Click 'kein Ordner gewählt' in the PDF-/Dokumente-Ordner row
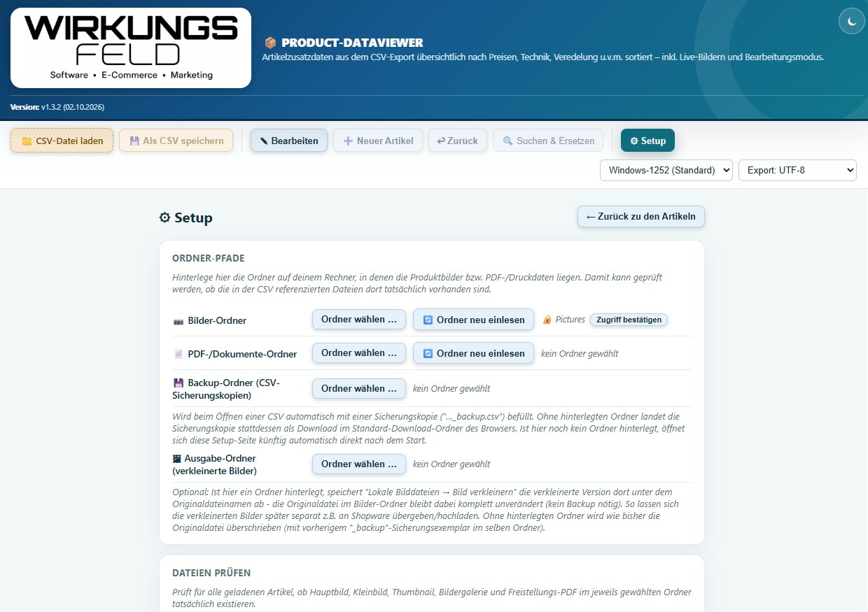This screenshot has height=612, width=868. [580, 353]
